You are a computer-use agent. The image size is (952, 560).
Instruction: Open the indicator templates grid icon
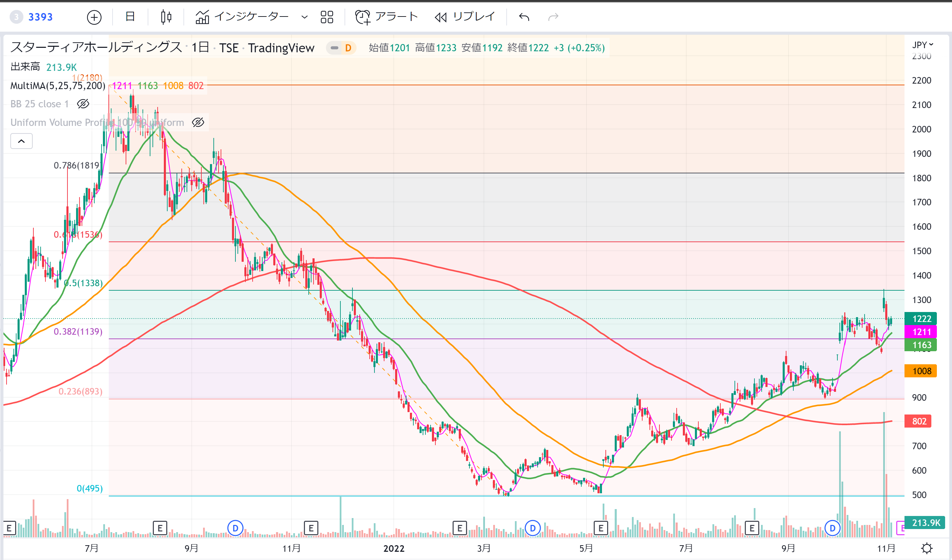pyautogui.click(x=327, y=17)
